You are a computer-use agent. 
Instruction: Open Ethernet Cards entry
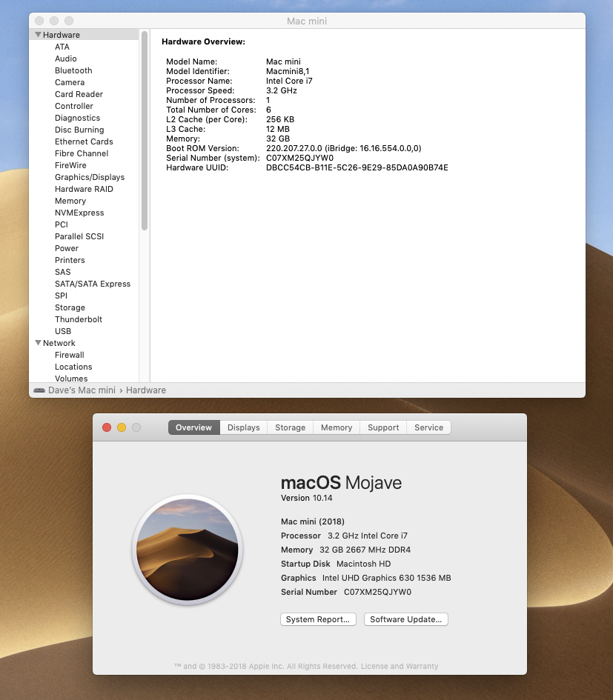tap(84, 141)
